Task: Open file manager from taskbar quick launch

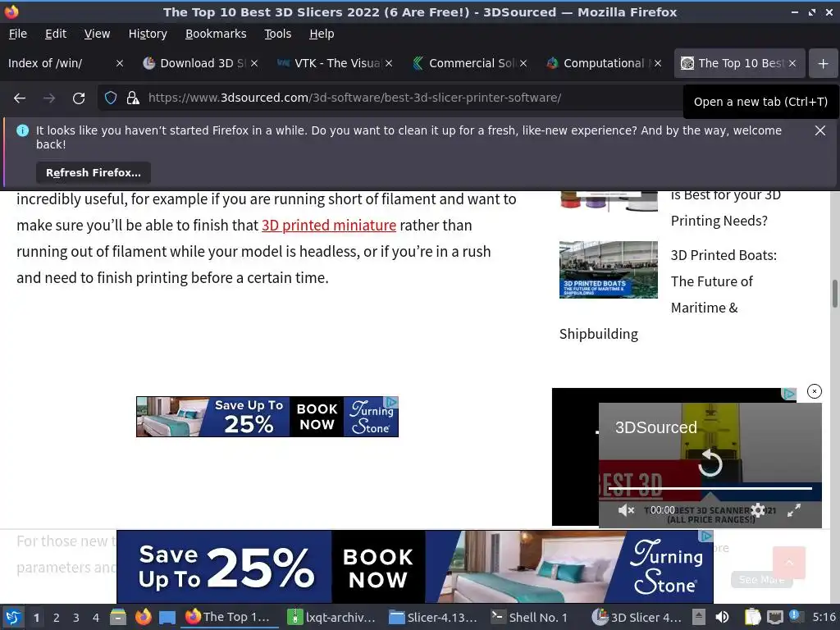Action: point(118,617)
